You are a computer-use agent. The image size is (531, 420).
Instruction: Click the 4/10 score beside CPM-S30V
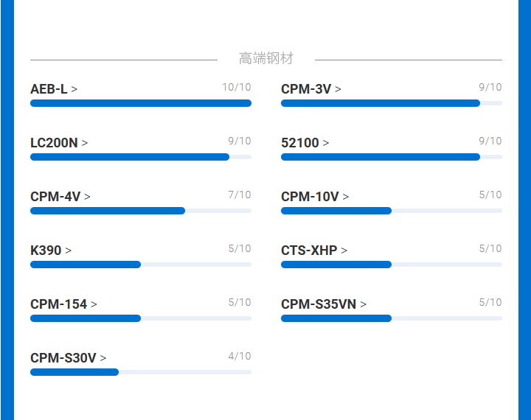click(240, 357)
